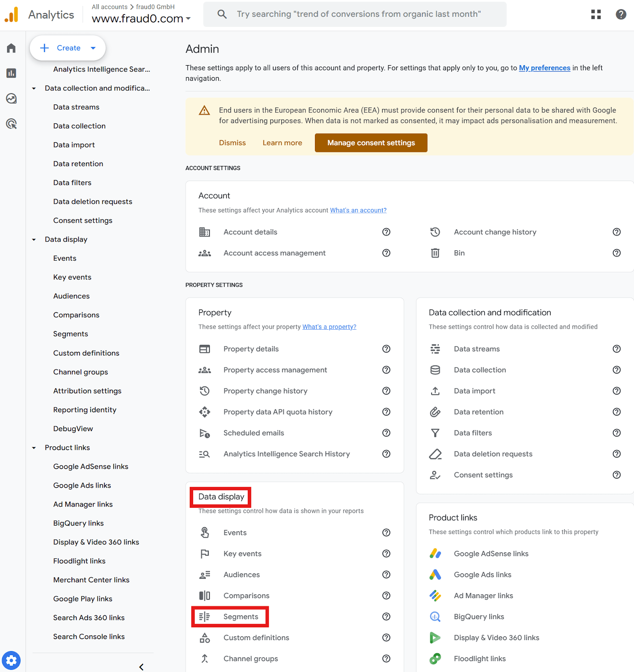Click the Data filters funnel icon
Viewport: 634px width, 672px height.
coord(435,433)
